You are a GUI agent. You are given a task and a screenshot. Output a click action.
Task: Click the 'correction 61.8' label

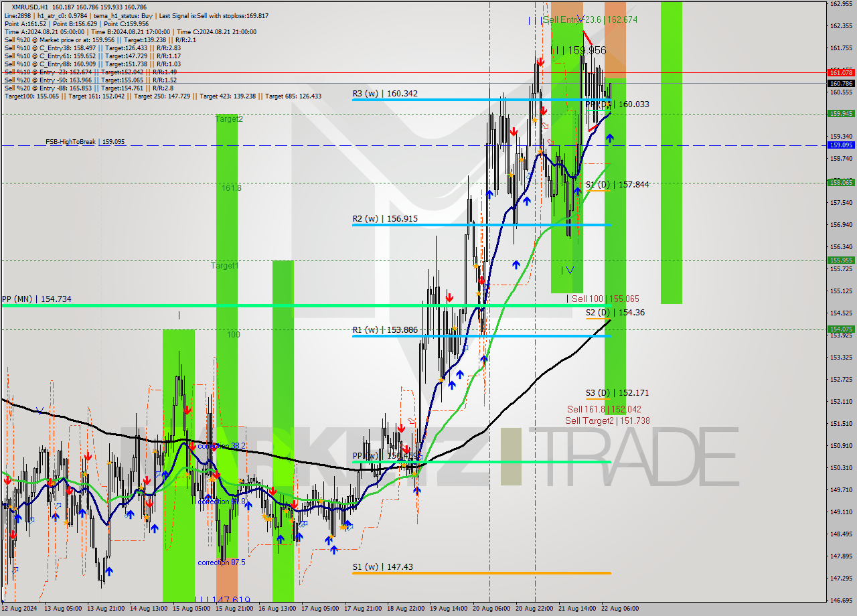tap(221, 502)
